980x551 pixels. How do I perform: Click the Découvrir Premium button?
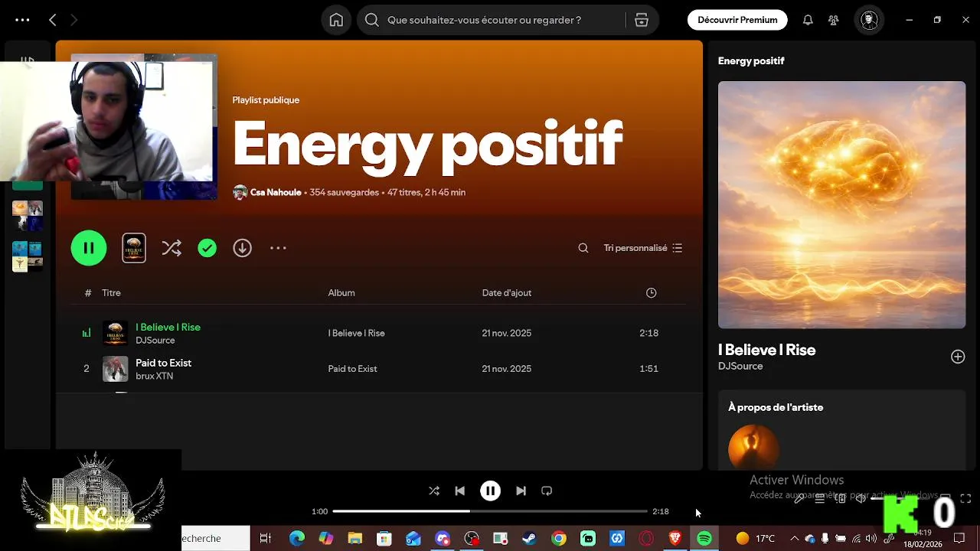[x=737, y=20]
